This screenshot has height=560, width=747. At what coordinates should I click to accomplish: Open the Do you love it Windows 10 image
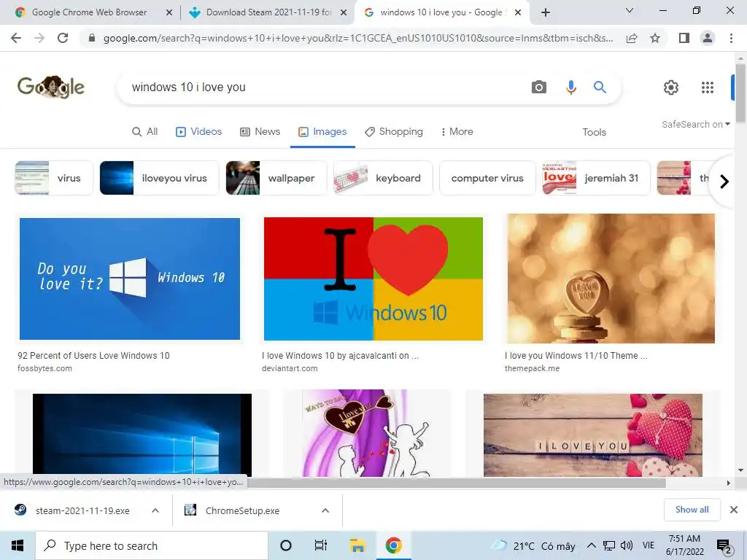pyautogui.click(x=130, y=279)
